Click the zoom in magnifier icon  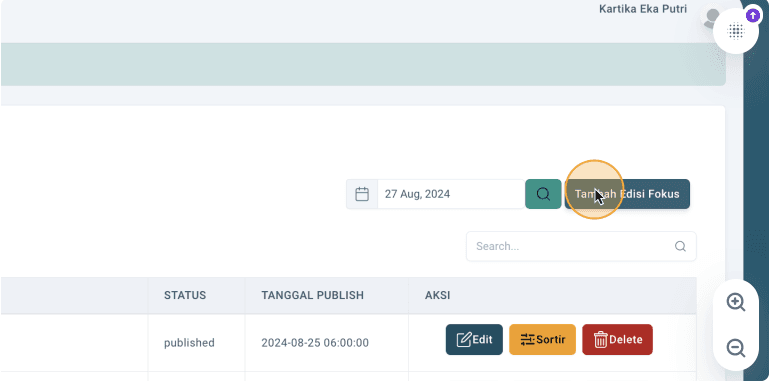[x=736, y=302]
